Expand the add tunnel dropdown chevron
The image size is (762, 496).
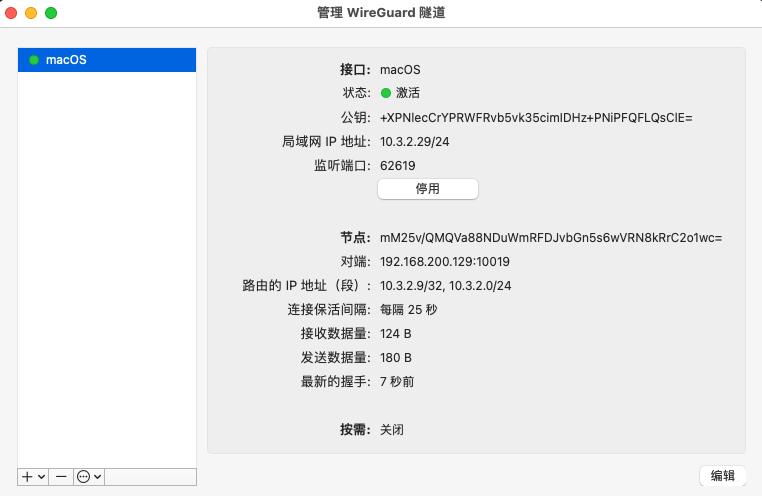tap(42, 477)
